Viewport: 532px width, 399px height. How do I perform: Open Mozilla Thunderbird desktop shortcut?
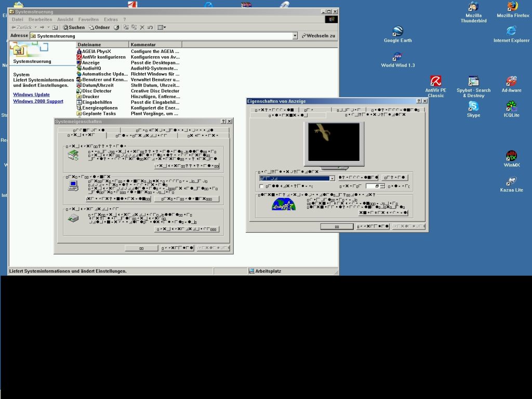(x=473, y=12)
